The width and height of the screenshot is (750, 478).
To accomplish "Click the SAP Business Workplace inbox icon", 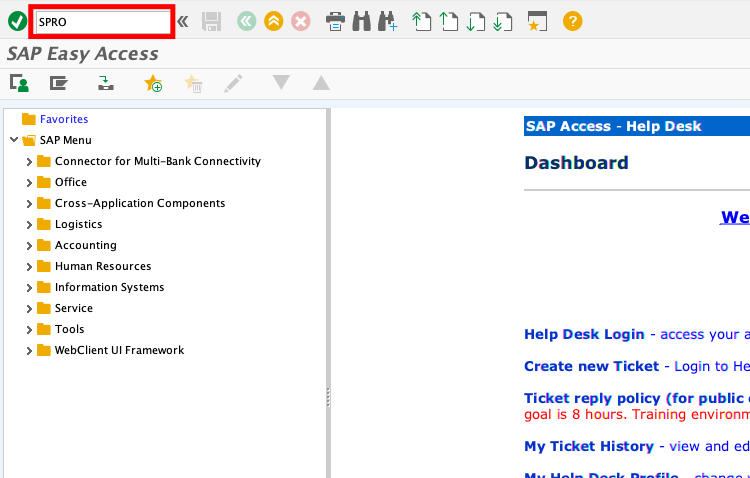I will click(x=106, y=83).
